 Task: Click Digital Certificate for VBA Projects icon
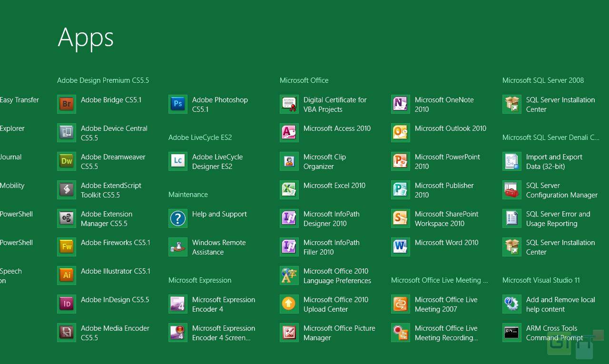point(289,104)
